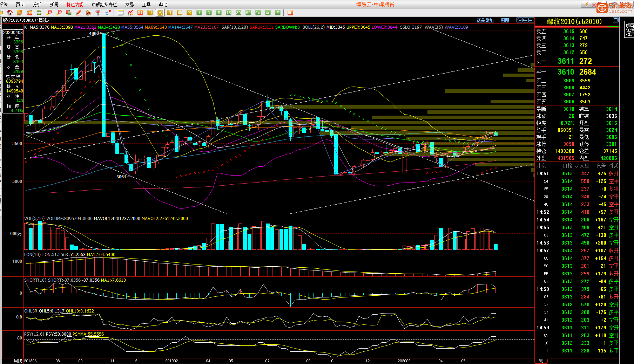The height and width of the screenshot is (364, 634).
Task: Open the funnel filter icon
Action: [x=98, y=13]
